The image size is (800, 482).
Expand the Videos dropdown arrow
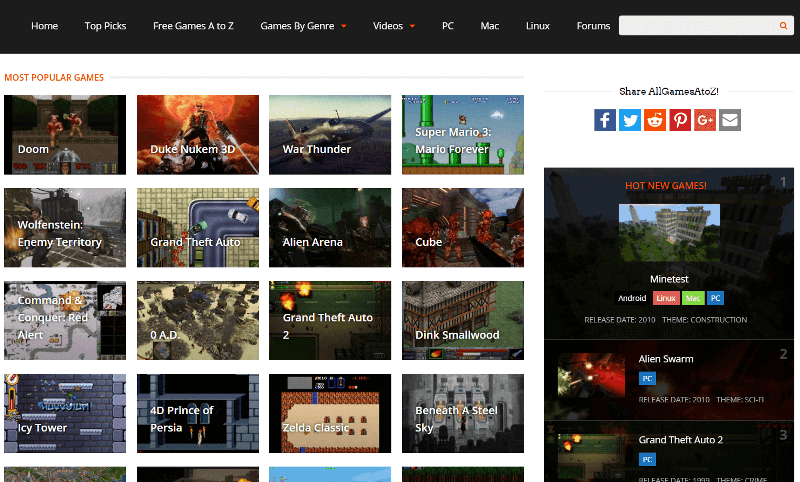tap(412, 26)
